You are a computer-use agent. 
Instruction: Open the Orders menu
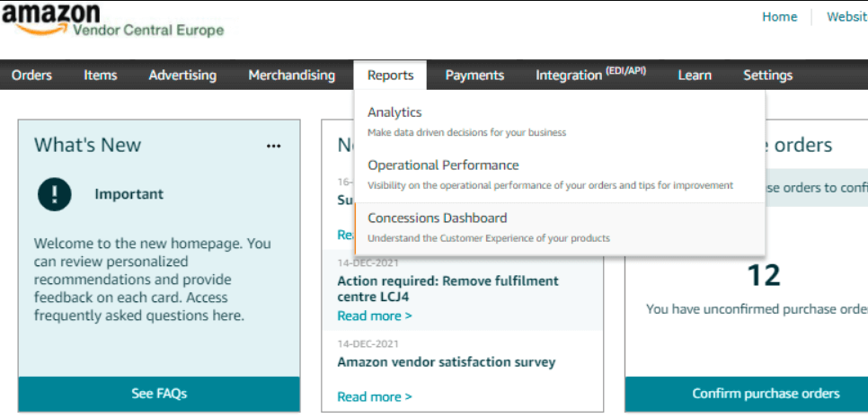coord(32,76)
